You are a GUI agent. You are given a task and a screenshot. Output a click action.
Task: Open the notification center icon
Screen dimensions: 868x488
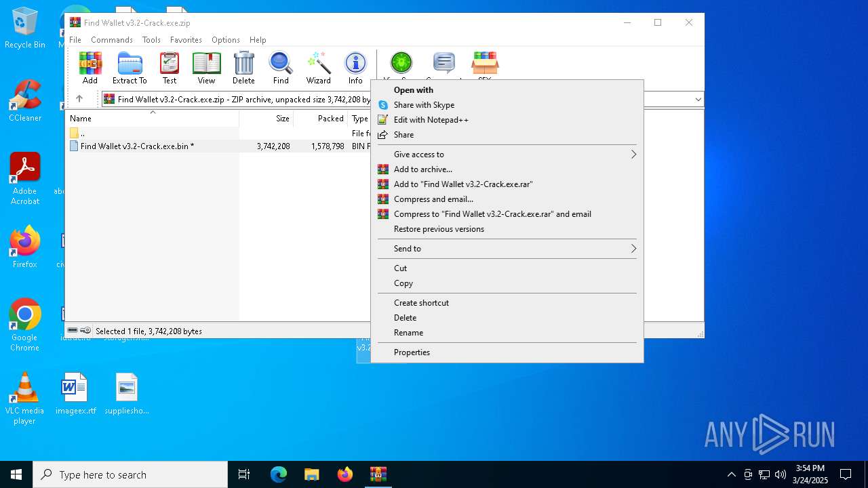pos(846,474)
